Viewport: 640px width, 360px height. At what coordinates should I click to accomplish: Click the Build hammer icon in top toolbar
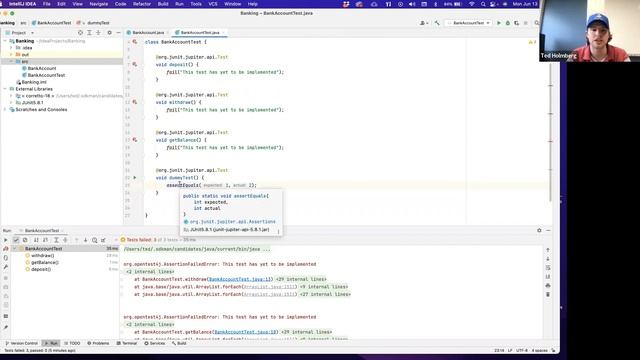[437, 23]
